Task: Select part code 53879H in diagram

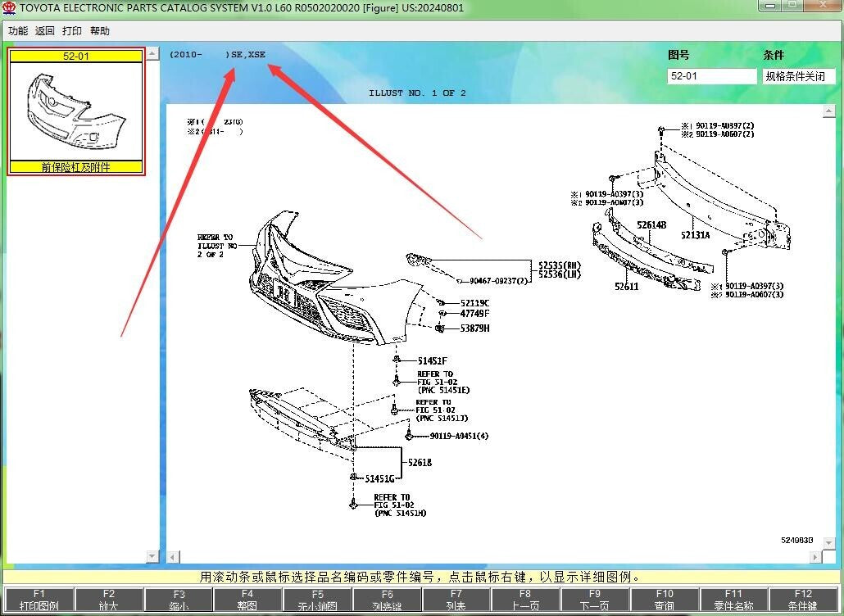Action: pos(474,328)
